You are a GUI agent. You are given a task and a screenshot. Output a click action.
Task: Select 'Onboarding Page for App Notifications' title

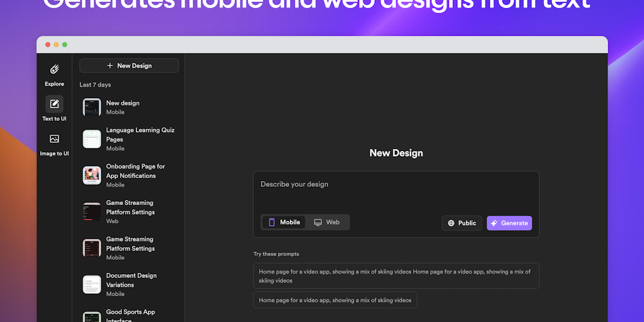(136, 171)
